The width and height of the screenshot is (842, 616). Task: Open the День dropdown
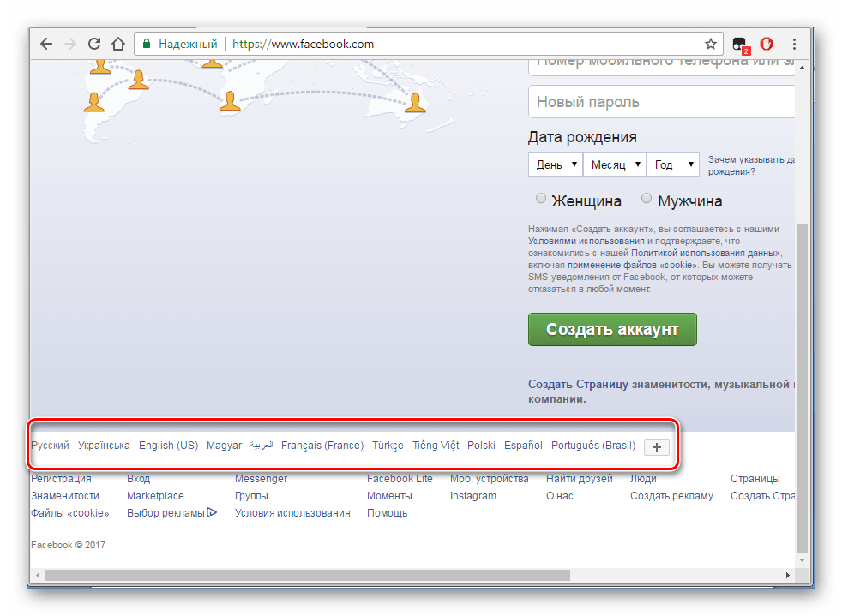(555, 164)
